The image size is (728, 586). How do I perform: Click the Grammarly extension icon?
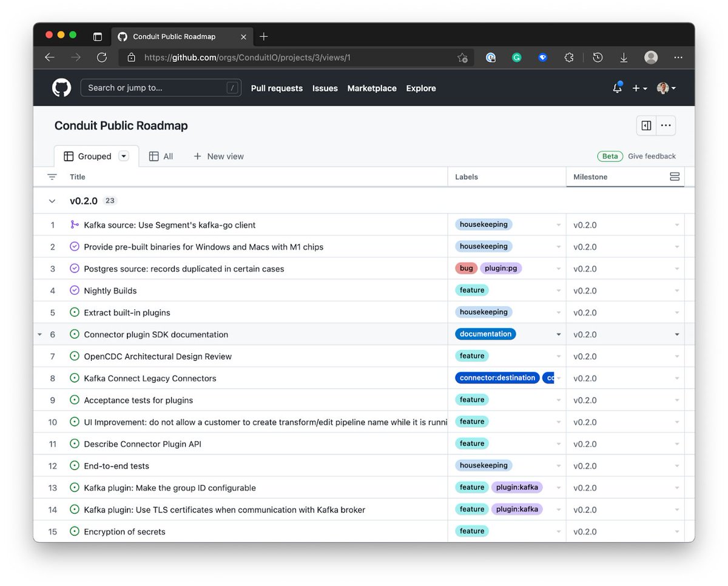pos(517,58)
